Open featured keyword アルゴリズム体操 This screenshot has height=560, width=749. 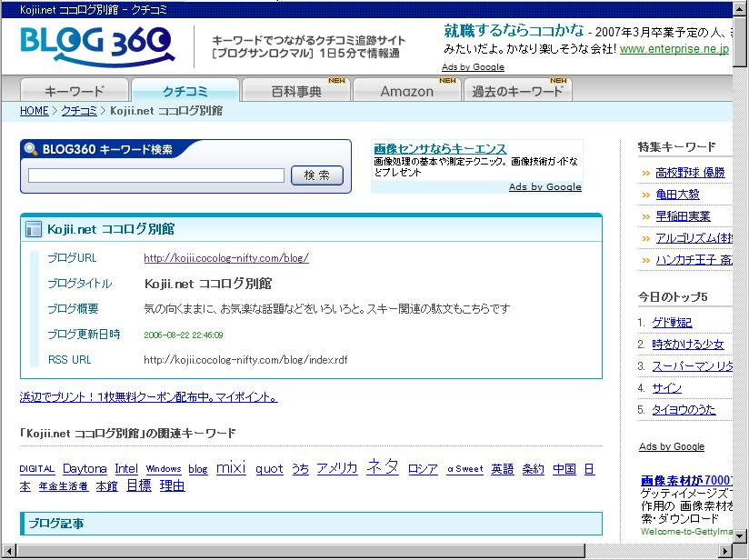tap(694, 238)
